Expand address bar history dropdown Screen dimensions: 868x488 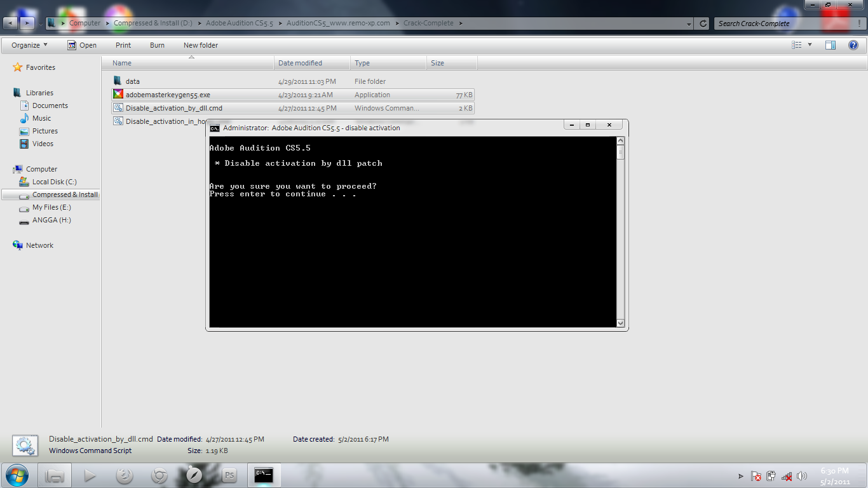[689, 24]
